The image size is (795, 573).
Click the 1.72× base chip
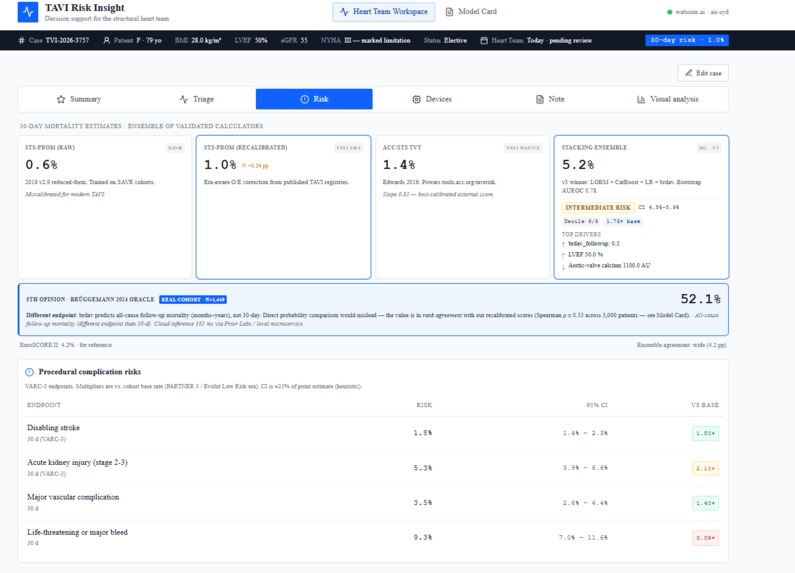point(623,222)
